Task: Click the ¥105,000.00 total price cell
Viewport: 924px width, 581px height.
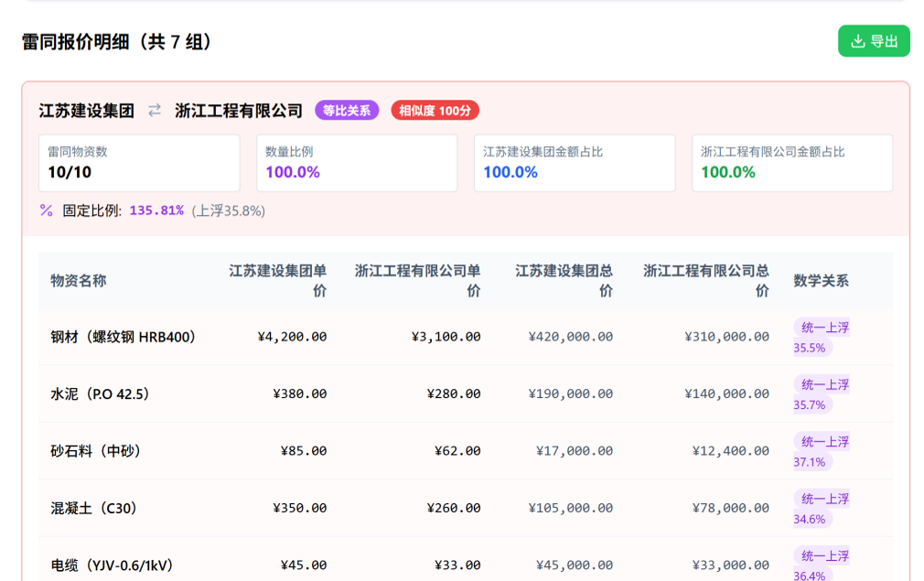Action: click(571, 508)
